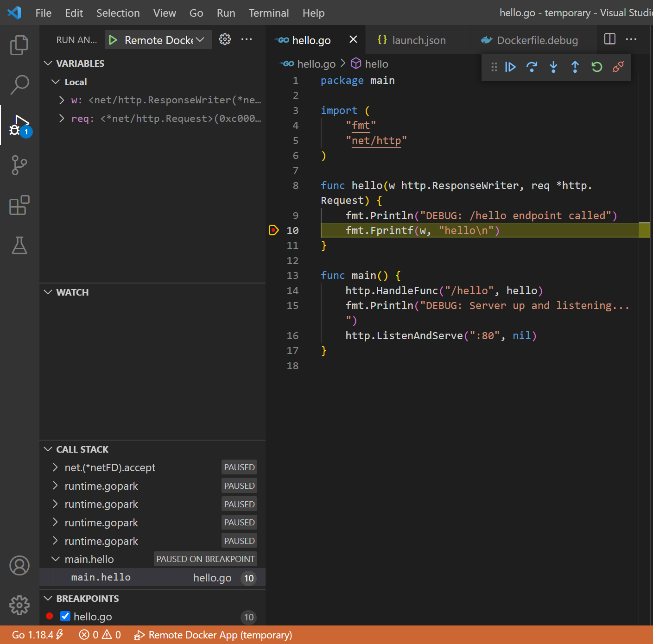Open the View menu
The width and height of the screenshot is (653, 644).
click(x=165, y=13)
